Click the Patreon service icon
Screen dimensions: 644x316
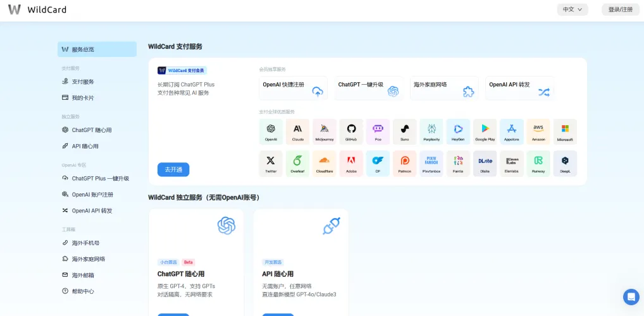(x=404, y=163)
